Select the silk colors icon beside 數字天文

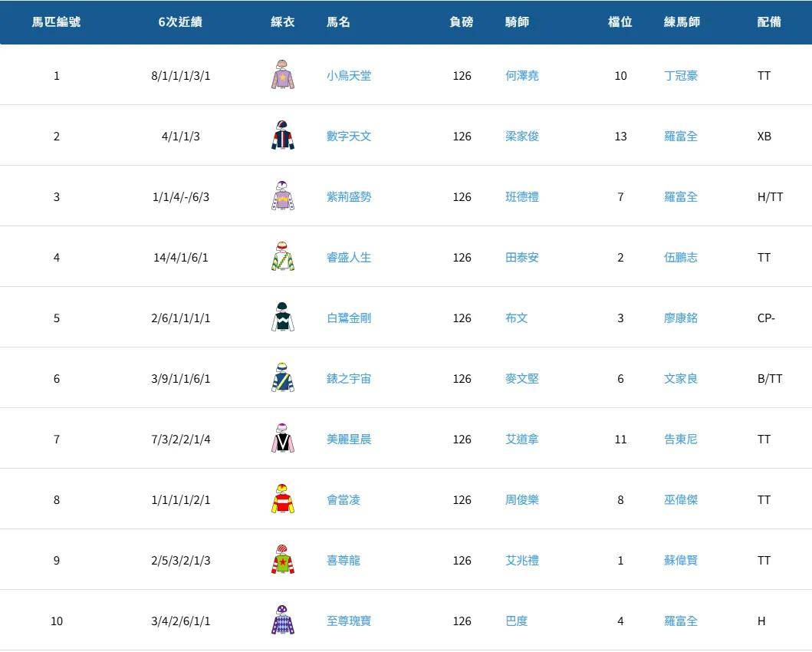click(x=284, y=136)
